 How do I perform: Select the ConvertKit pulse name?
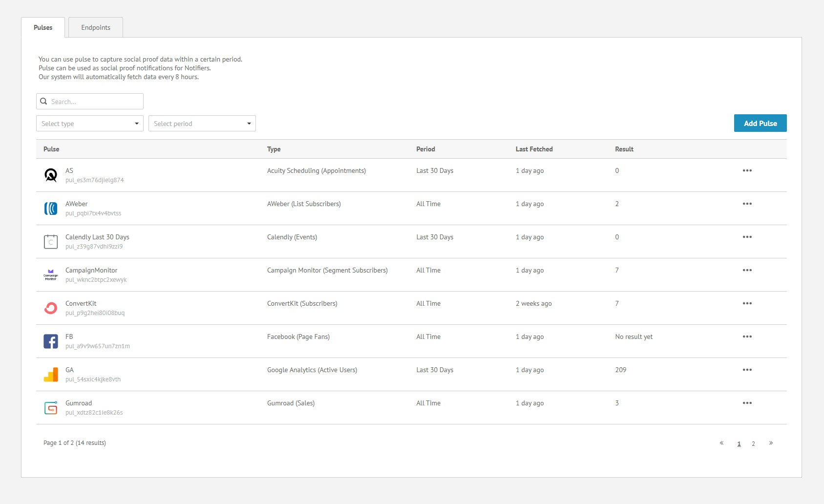[x=81, y=303]
